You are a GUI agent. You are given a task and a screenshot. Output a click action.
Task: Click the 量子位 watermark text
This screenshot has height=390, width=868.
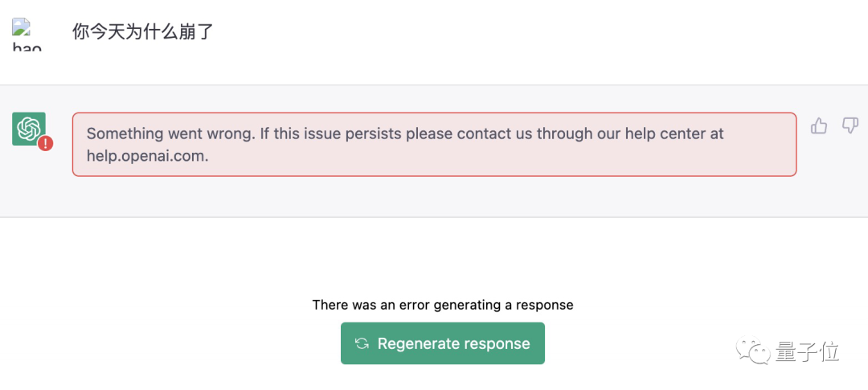(808, 351)
